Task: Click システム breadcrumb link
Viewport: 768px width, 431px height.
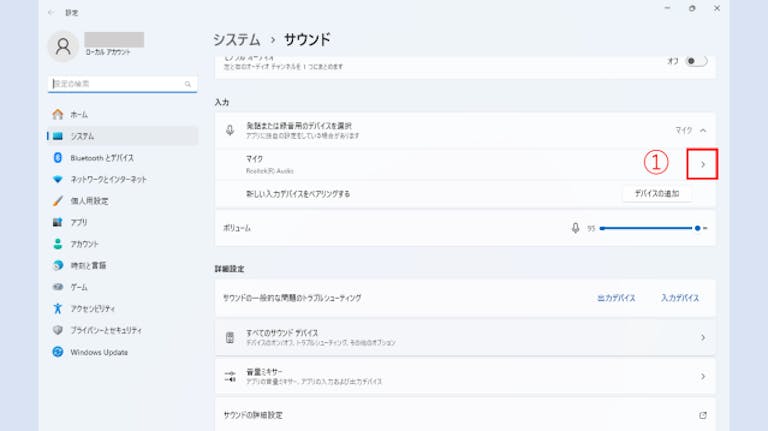Action: click(237, 39)
